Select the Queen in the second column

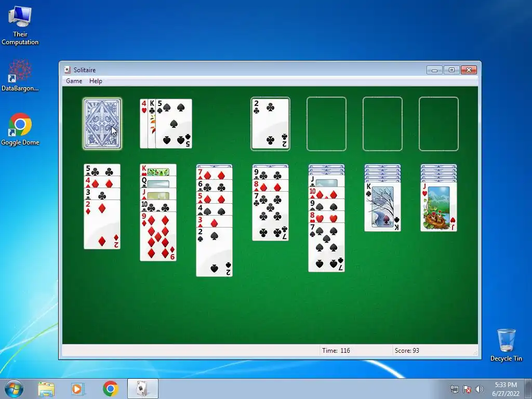click(x=158, y=182)
